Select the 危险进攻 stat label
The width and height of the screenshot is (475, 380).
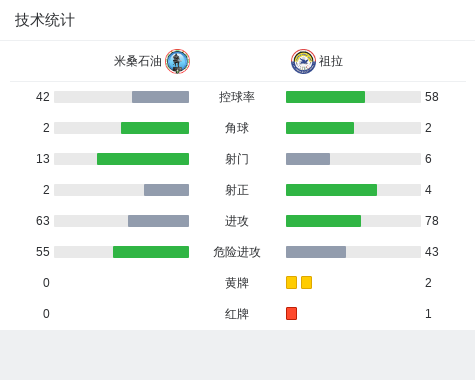237,252
